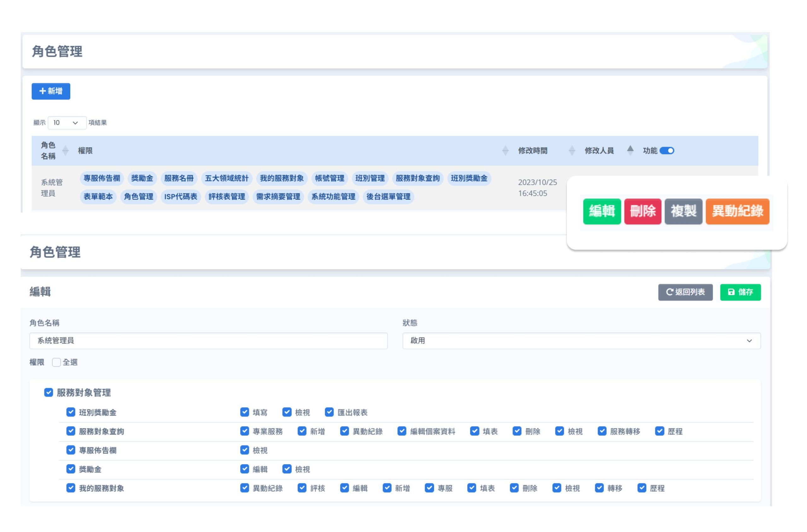Click the 專服佈告欄 permission tag
This screenshot has width=807, height=532.
point(102,179)
